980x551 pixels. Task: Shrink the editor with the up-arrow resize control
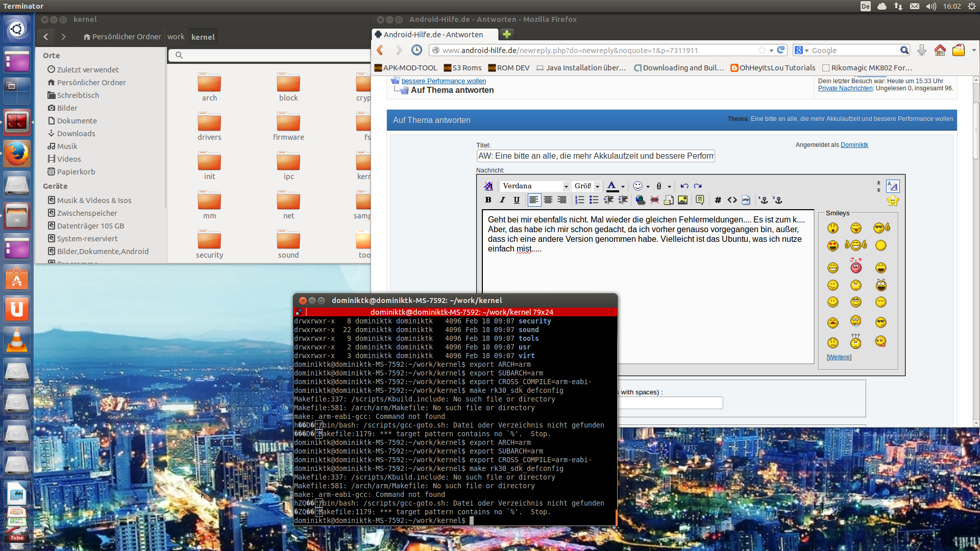coord(878,183)
